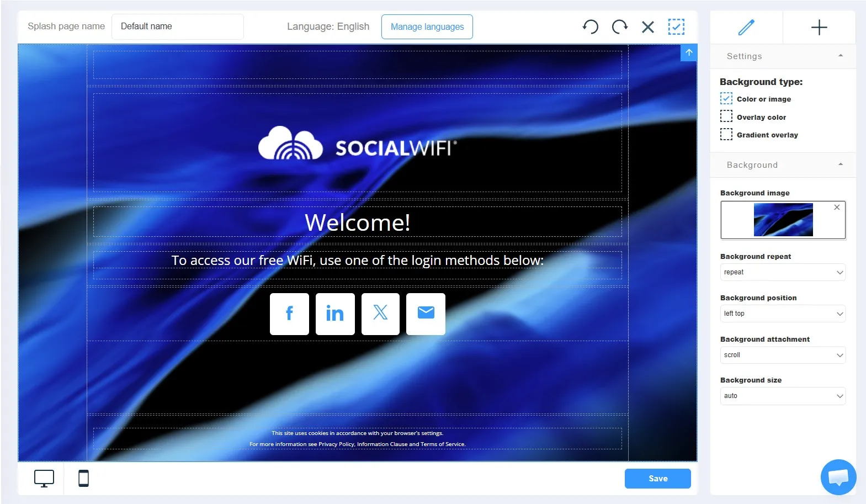Enable Overlay color background type
Image resolution: width=866 pixels, height=504 pixels.
726,116
